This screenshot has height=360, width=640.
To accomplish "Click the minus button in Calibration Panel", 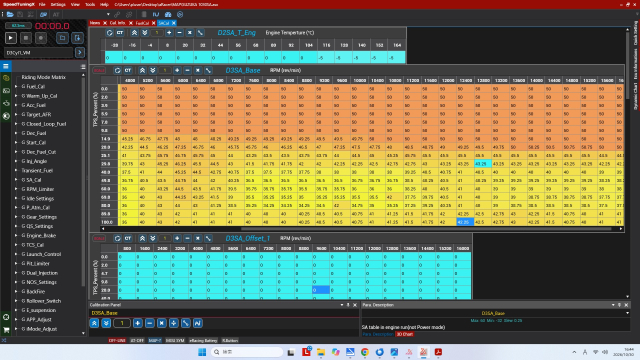I will (150, 323).
